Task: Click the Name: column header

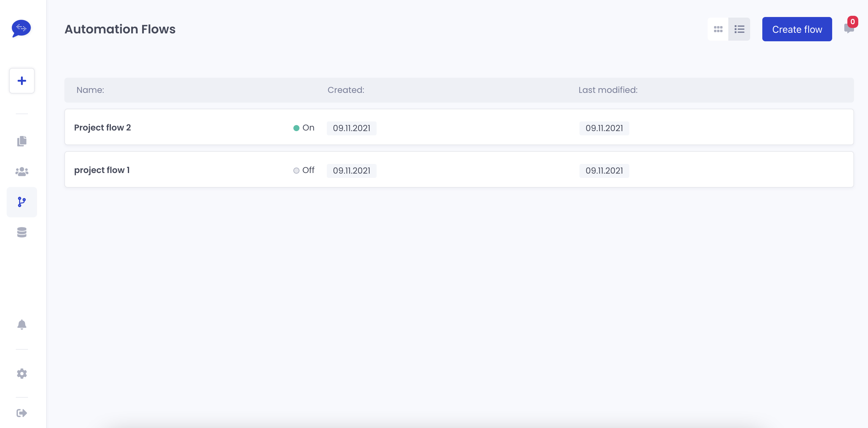Action: [x=90, y=90]
